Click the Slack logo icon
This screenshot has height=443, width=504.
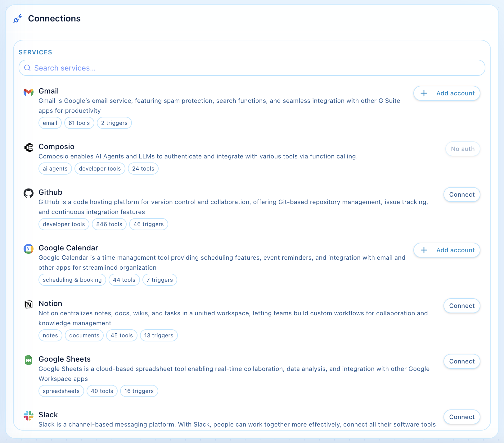[29, 416]
